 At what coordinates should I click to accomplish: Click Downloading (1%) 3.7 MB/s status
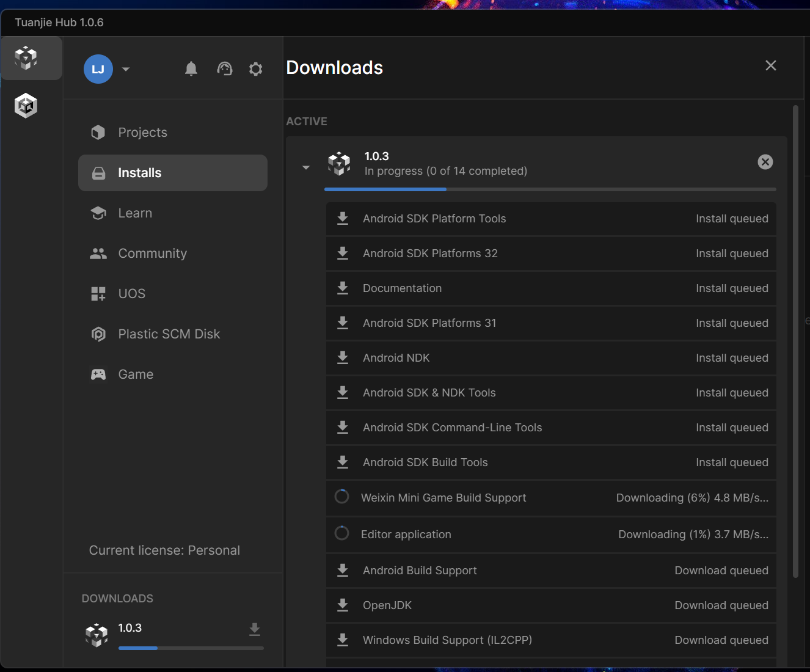[693, 535]
